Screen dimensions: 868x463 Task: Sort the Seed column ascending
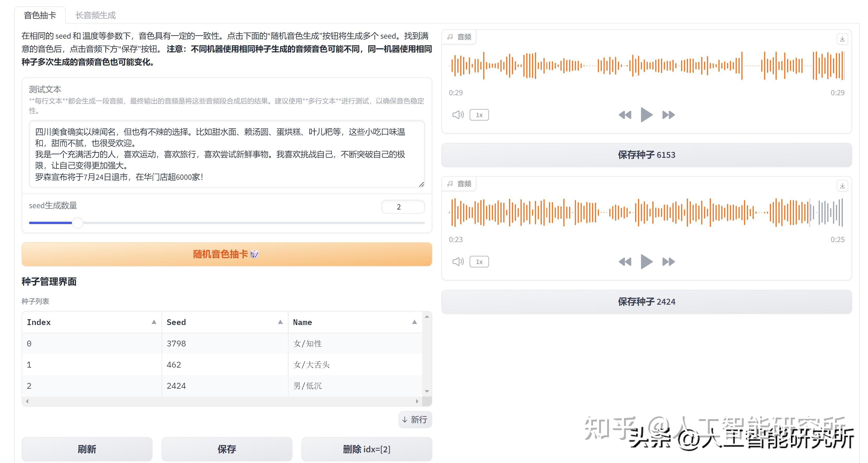(x=281, y=322)
